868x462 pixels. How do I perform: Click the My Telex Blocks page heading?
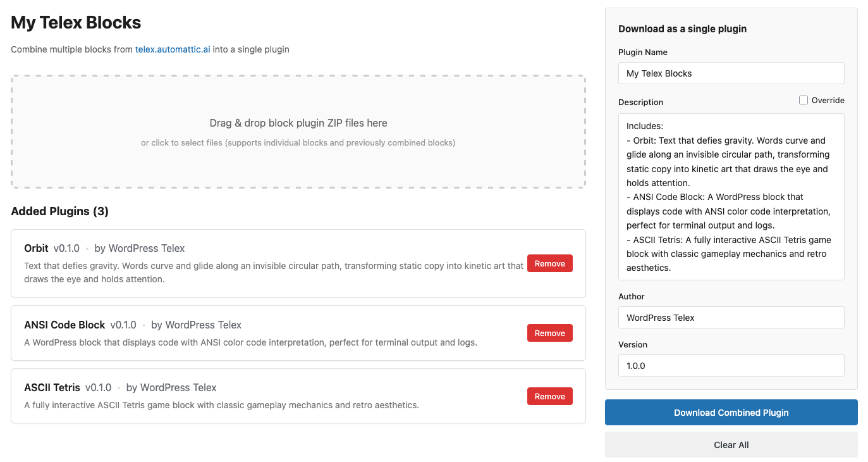pos(76,23)
